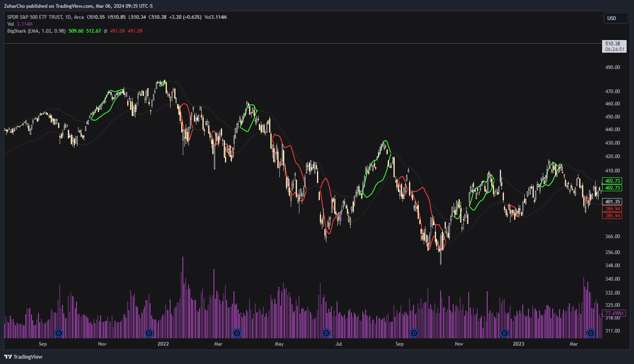Open the USD currency selector

point(616,18)
